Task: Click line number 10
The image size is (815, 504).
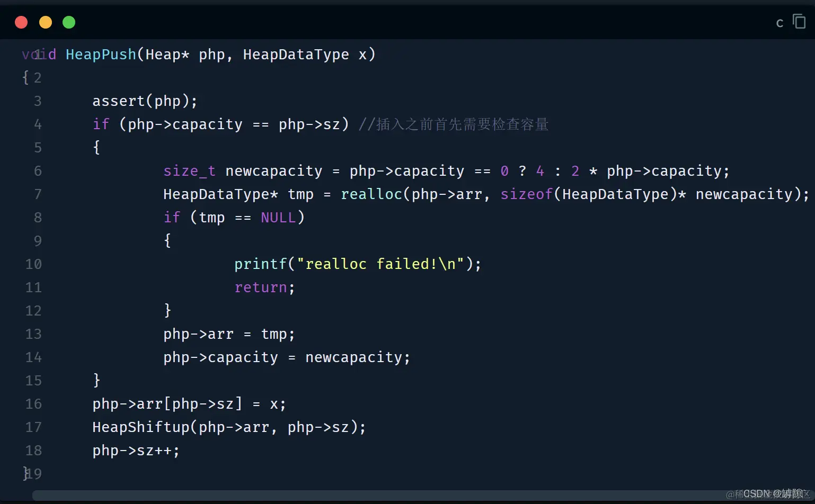Action: (33, 264)
